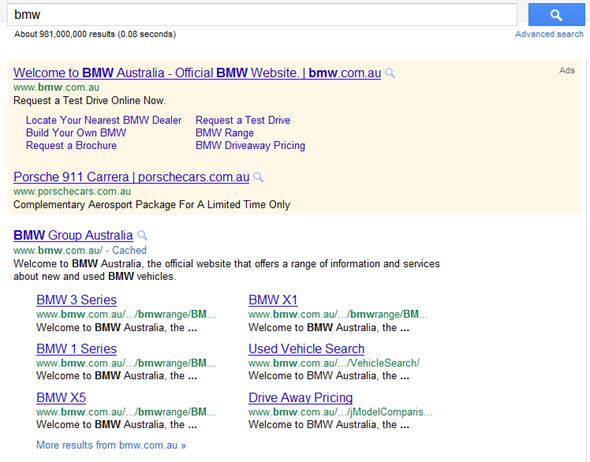This screenshot has height=462, width=590.
Task: Choose Request a Test Drive sitelink
Action: [x=243, y=120]
